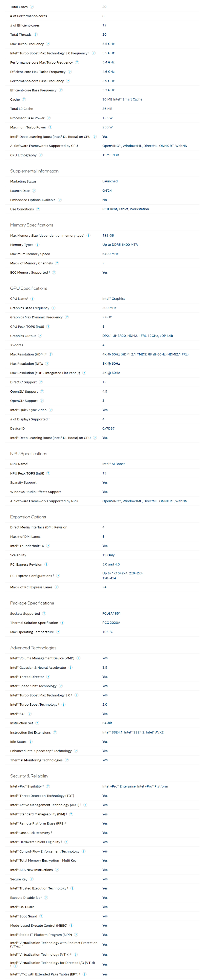Click the question mark beside NPU Peak TOPS
202x980 pixels.
pyautogui.click(x=48, y=473)
